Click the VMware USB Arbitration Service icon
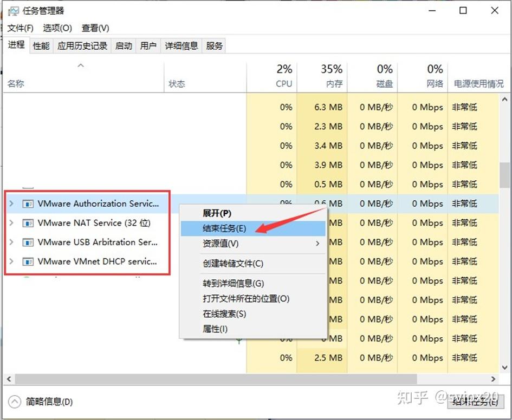The image size is (512, 420). 28,242
